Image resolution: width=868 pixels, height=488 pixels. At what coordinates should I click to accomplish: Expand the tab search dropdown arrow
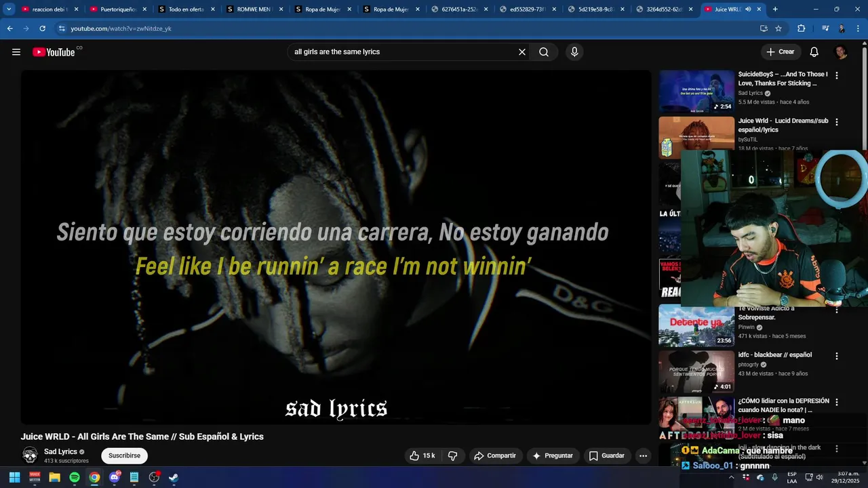9,9
